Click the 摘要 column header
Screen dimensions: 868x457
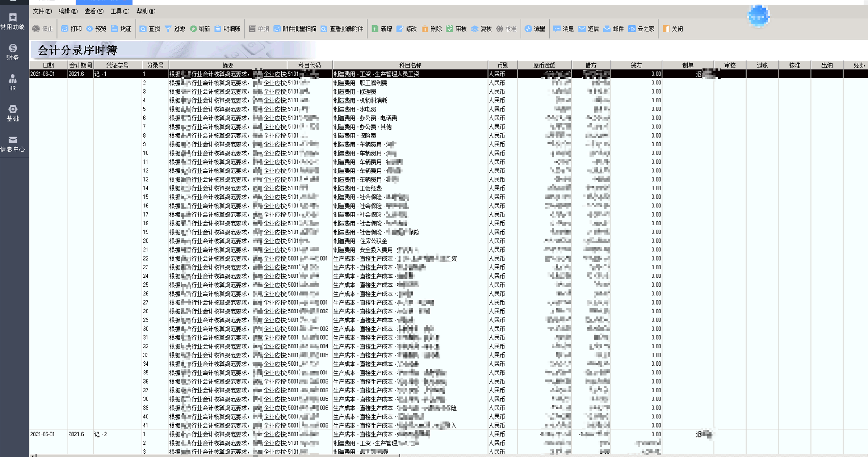[227, 65]
